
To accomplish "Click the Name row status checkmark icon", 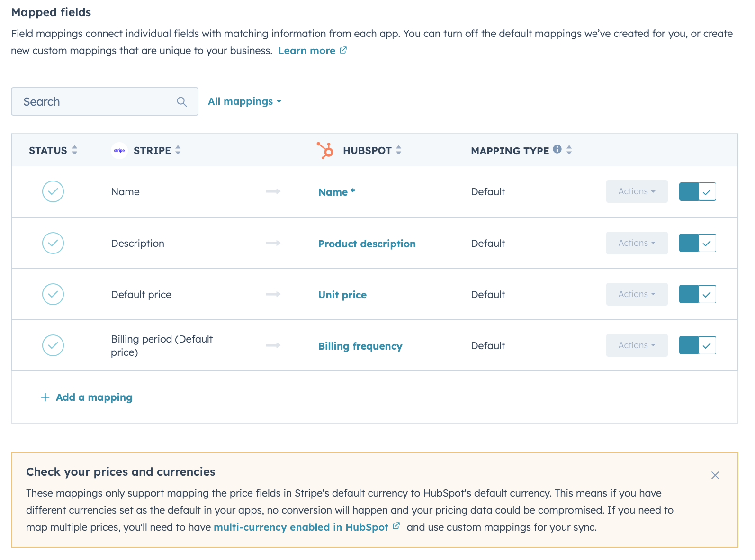I will coord(53,191).
